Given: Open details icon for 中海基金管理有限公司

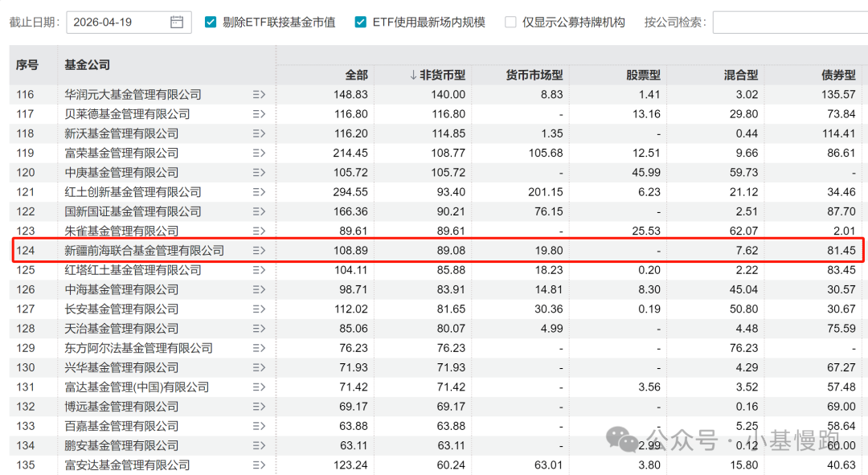Looking at the screenshot, I should pos(259,289).
